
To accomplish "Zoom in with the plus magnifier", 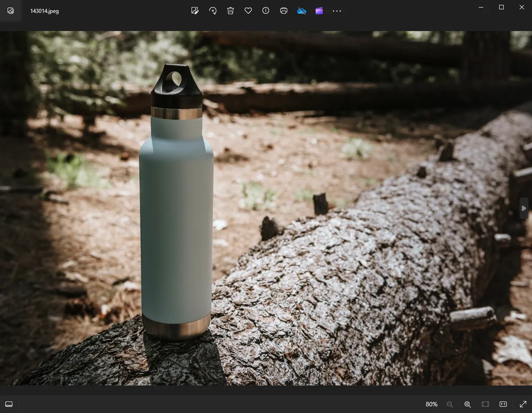I will 467,404.
